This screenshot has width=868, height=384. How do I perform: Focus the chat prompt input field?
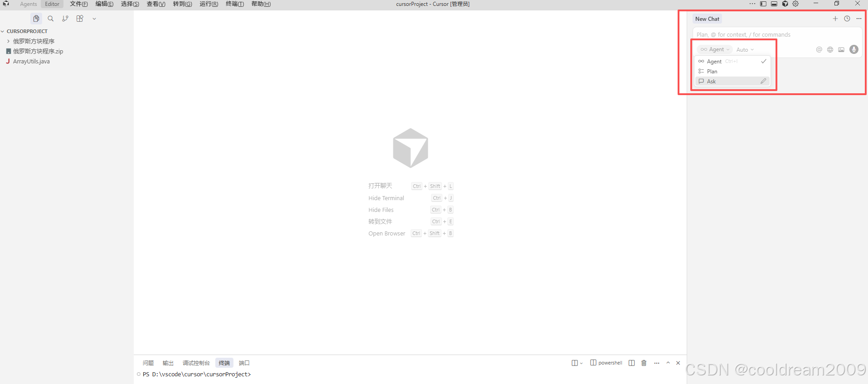point(777,34)
